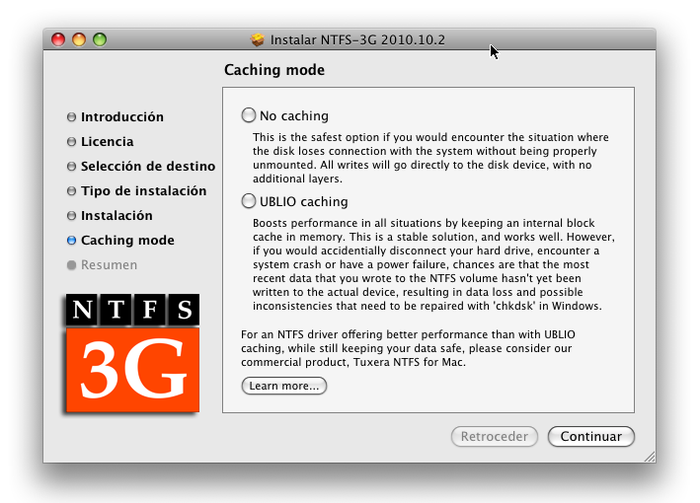Click the package icon in title bar

[x=257, y=40]
